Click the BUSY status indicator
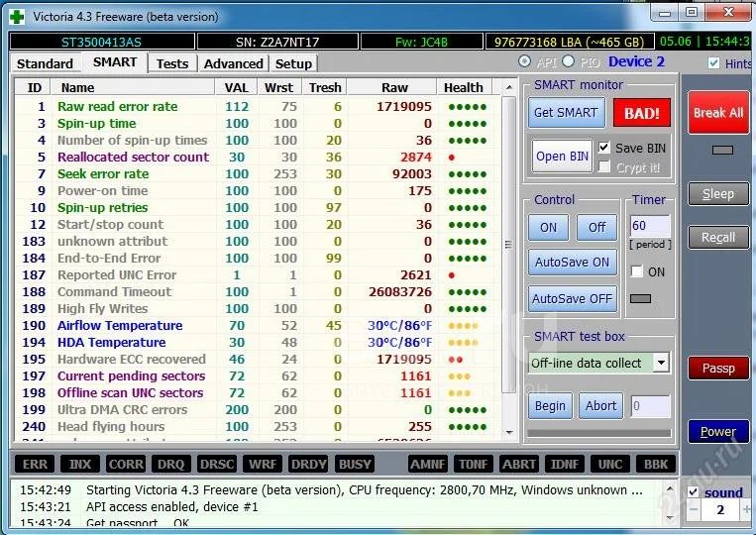Image resolution: width=756 pixels, height=535 pixels. pos(355,464)
